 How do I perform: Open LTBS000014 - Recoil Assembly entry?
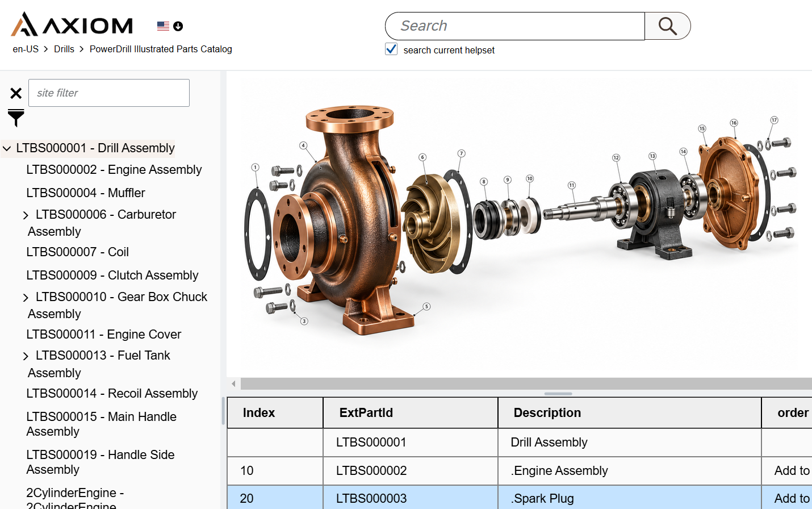coord(112,394)
